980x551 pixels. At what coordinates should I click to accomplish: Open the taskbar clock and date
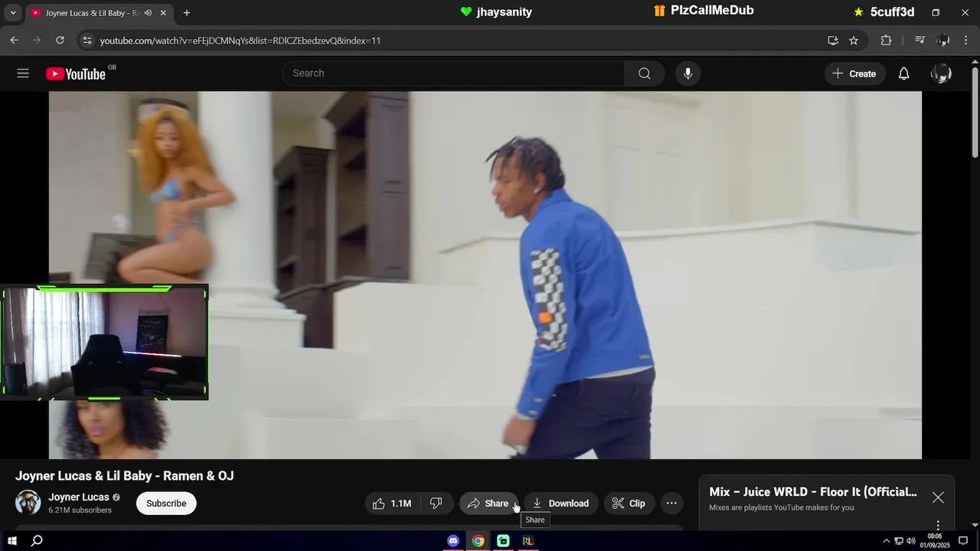(x=935, y=541)
